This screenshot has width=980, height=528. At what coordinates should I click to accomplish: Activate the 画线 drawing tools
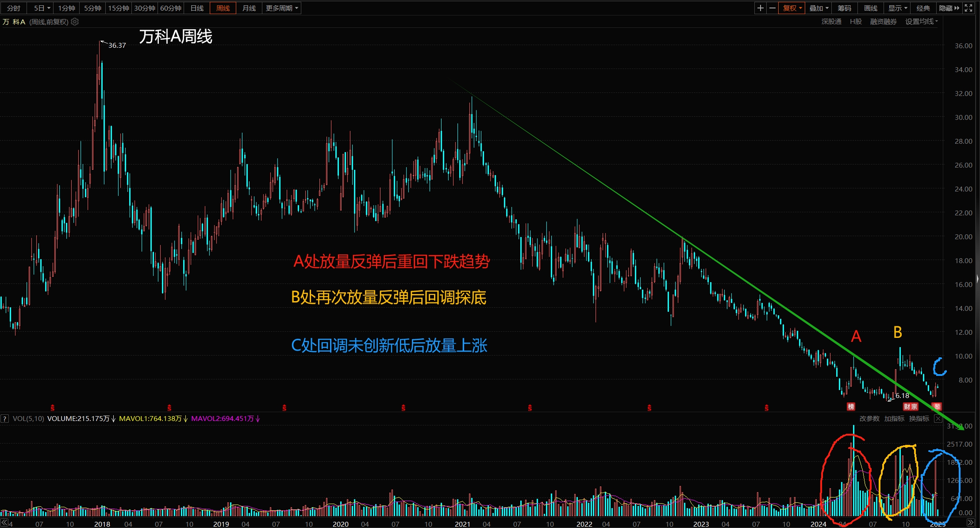pos(871,8)
